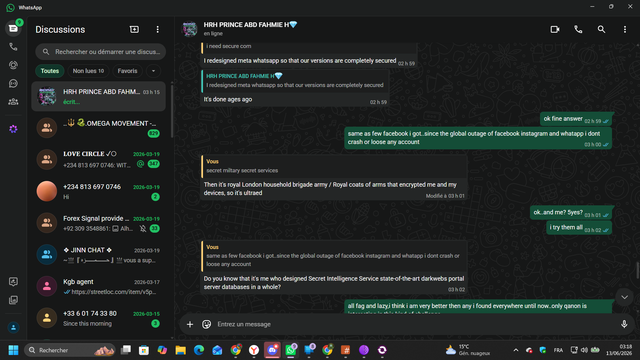This screenshot has width=640, height=360.
Task: Switch keyboard language FRA
Action: coord(558,350)
